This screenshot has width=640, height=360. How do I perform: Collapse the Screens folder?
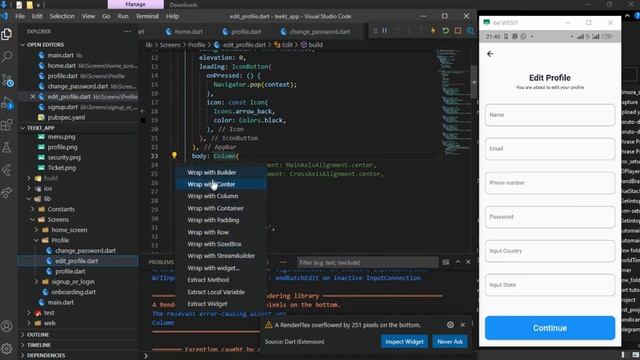coord(33,220)
